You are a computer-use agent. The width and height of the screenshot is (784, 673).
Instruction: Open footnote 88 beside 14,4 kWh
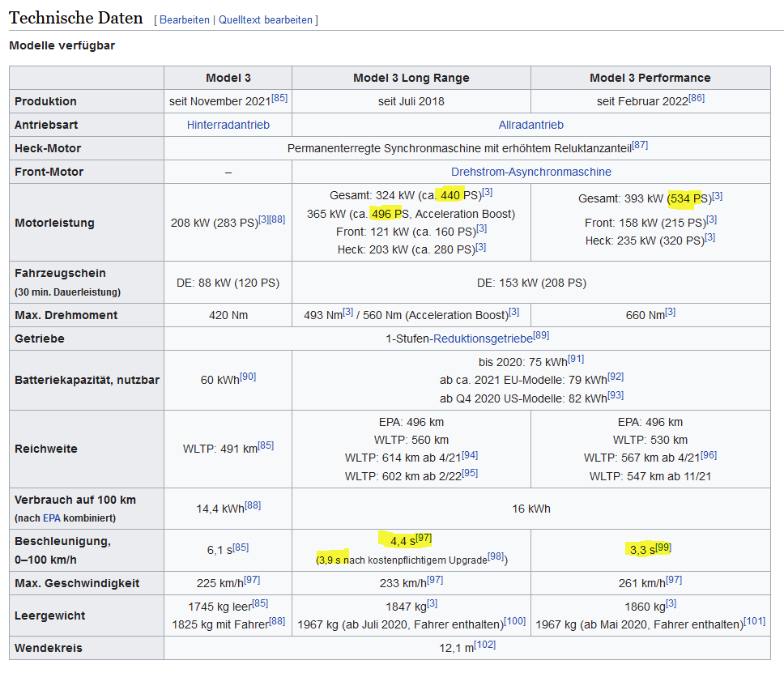pos(253,505)
